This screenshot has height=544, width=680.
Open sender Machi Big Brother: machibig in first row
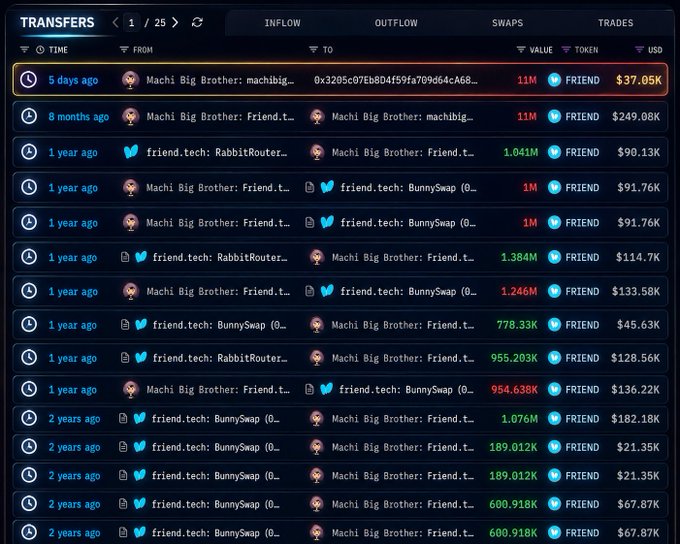coord(220,80)
